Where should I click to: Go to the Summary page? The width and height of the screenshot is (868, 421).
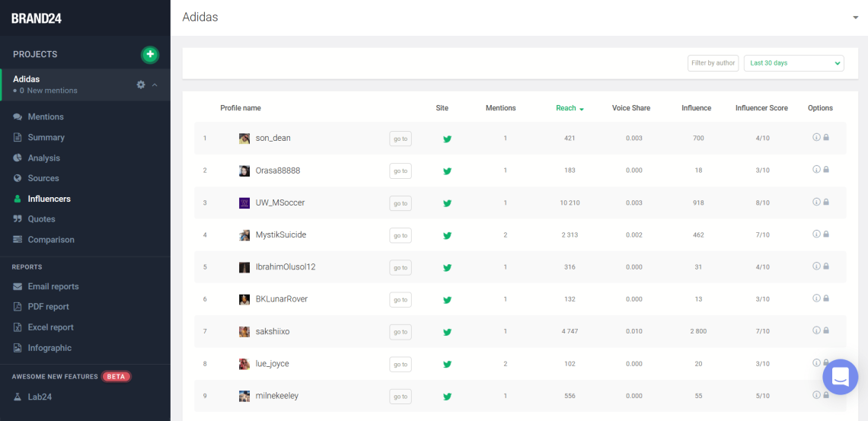coord(46,137)
